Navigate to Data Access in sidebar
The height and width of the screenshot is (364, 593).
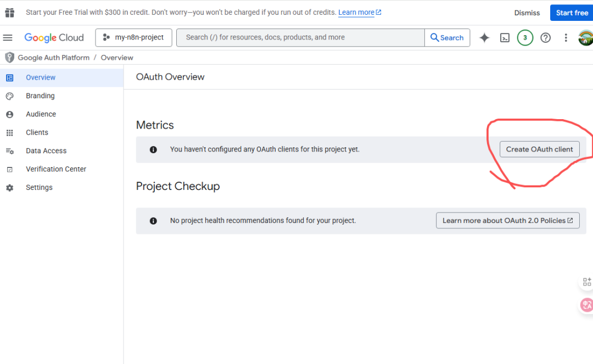[46, 151]
